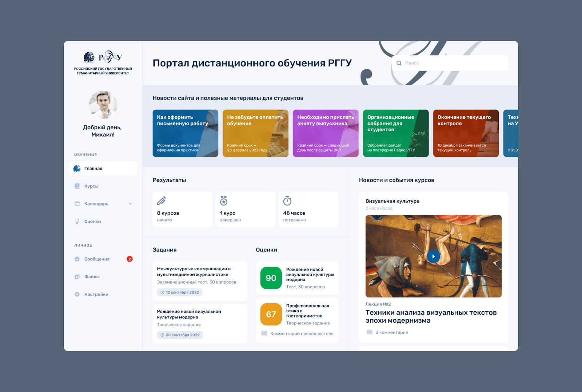
Task: Click the teacher comment bubble icon
Action: (264, 334)
